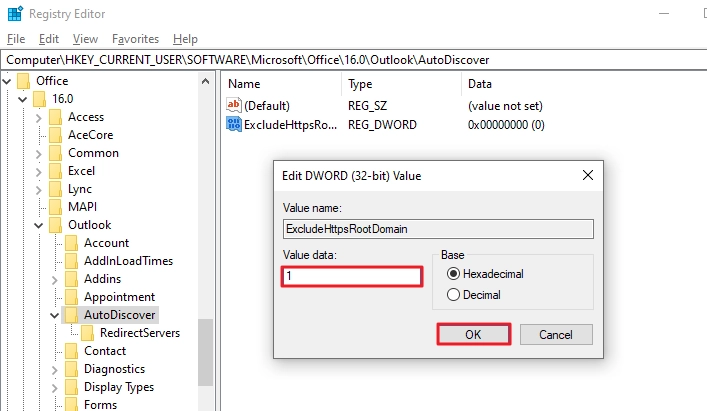This screenshot has width=707, height=411.
Task: Click the Addins folder icon
Action: tap(72, 279)
